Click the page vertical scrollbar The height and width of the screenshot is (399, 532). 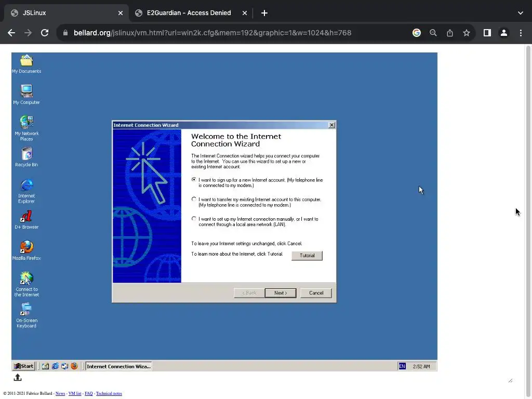[x=528, y=221]
